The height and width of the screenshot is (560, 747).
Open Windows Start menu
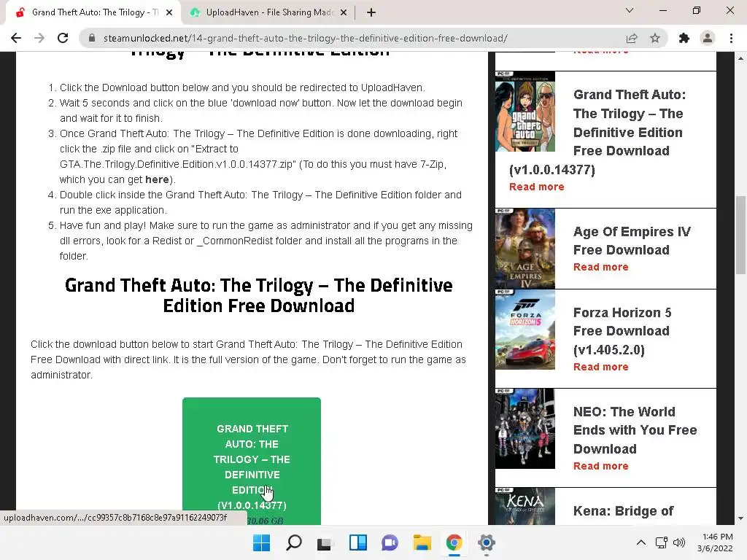[x=262, y=542]
